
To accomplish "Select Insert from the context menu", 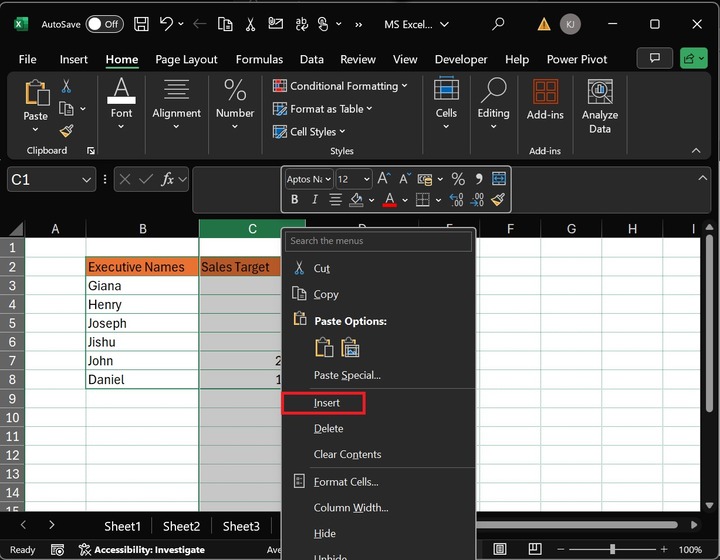I will point(327,403).
